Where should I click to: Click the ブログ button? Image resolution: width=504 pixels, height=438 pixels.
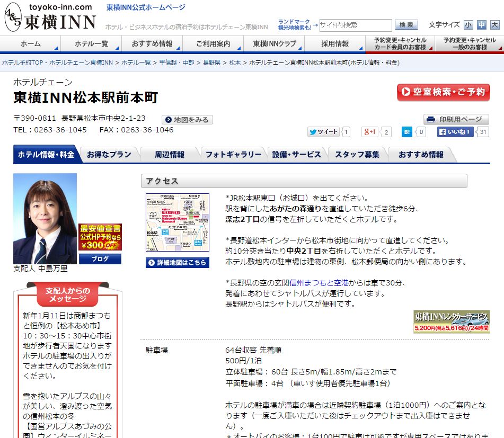click(x=100, y=259)
